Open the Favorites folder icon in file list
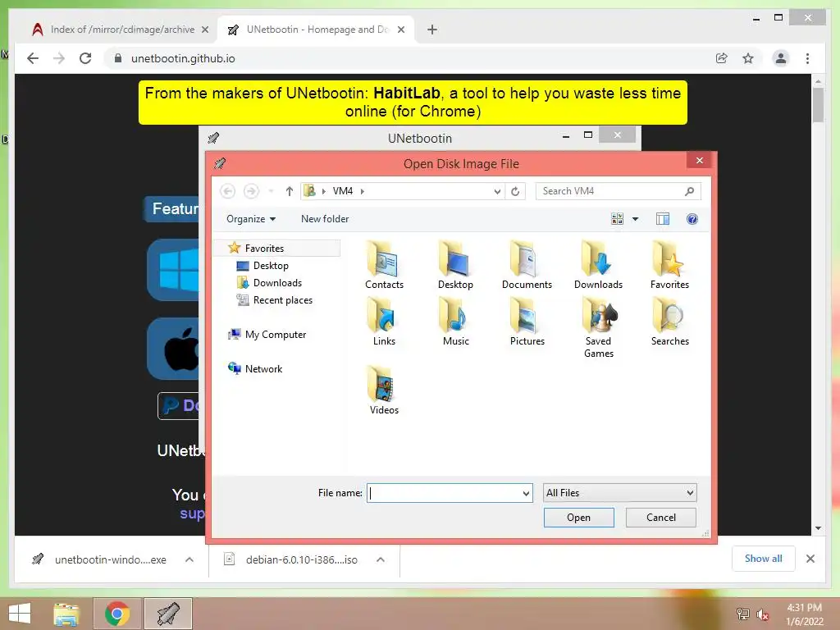The width and height of the screenshot is (840, 630). pyautogui.click(x=669, y=265)
